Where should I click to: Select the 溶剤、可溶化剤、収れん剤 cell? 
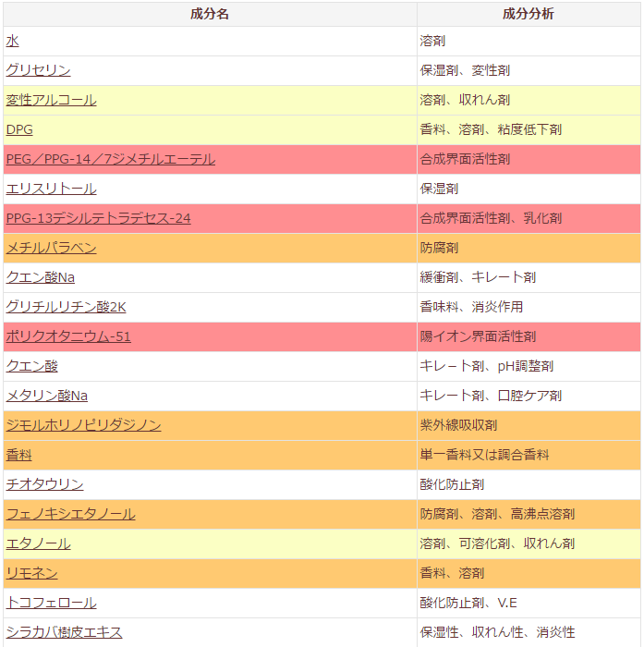pos(529,543)
